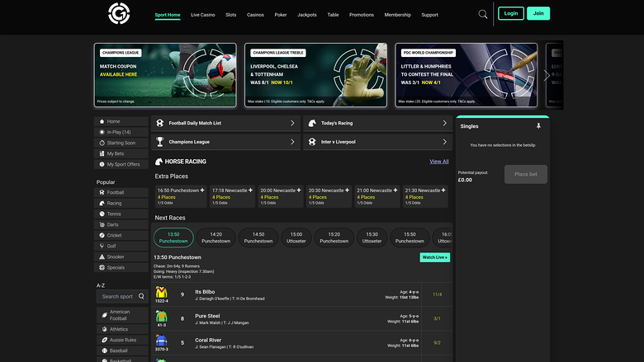This screenshot has width=644, height=362.
Task: Open Football from the Popular sidebar
Action: pyautogui.click(x=115, y=192)
